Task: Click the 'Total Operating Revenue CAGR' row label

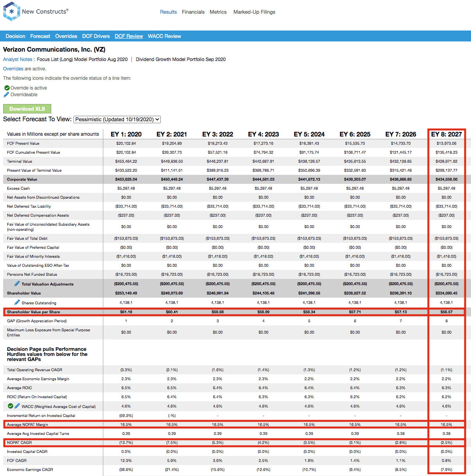Action: pos(34,370)
